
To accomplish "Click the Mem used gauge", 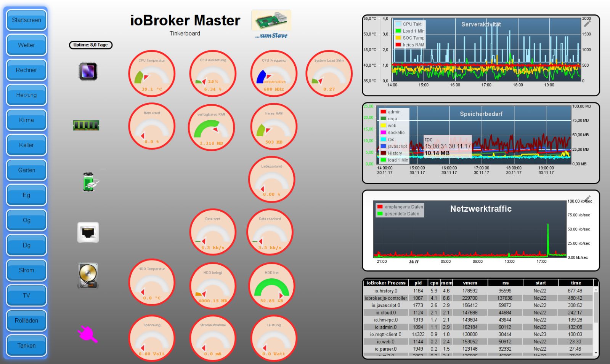I will [152, 126].
